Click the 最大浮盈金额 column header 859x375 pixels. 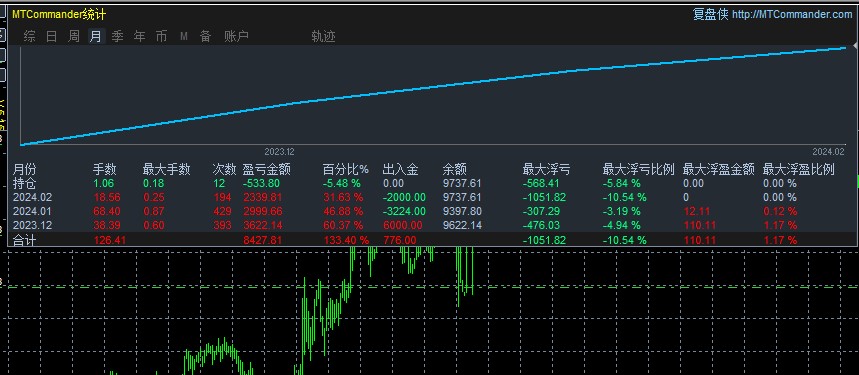pyautogui.click(x=719, y=170)
